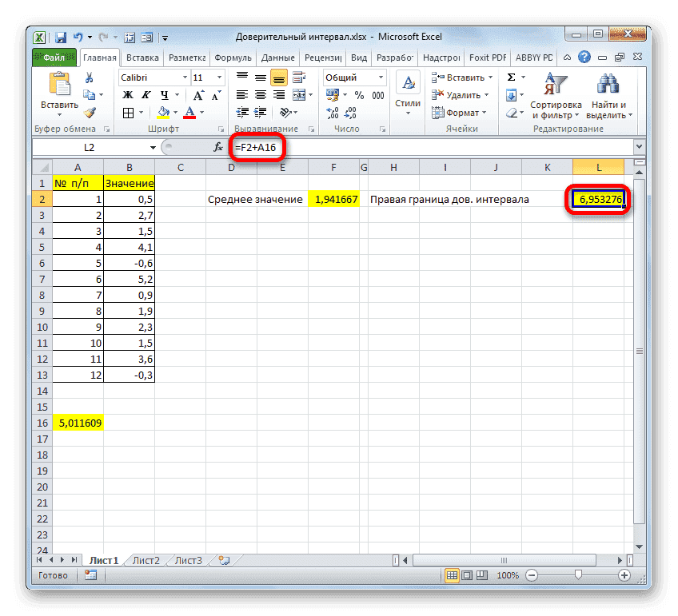The height and width of the screenshot is (616, 678).
Task: Toggle underline with Ч icon
Action: pos(164,95)
